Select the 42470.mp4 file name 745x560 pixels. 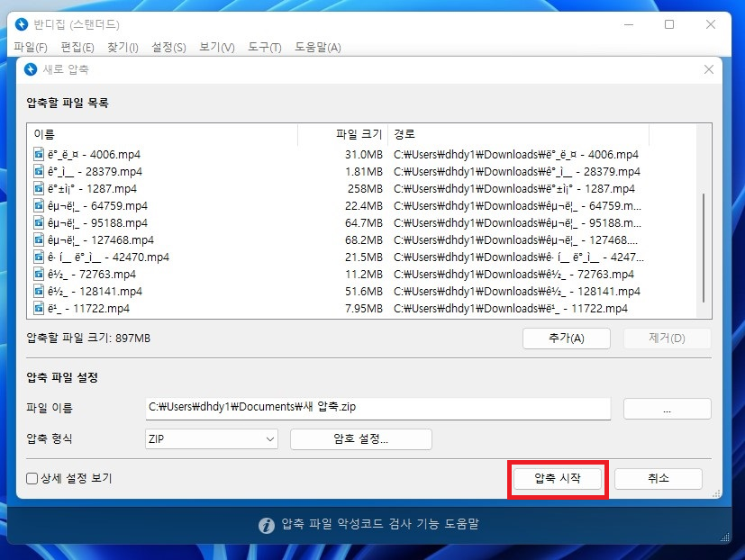click(x=109, y=257)
